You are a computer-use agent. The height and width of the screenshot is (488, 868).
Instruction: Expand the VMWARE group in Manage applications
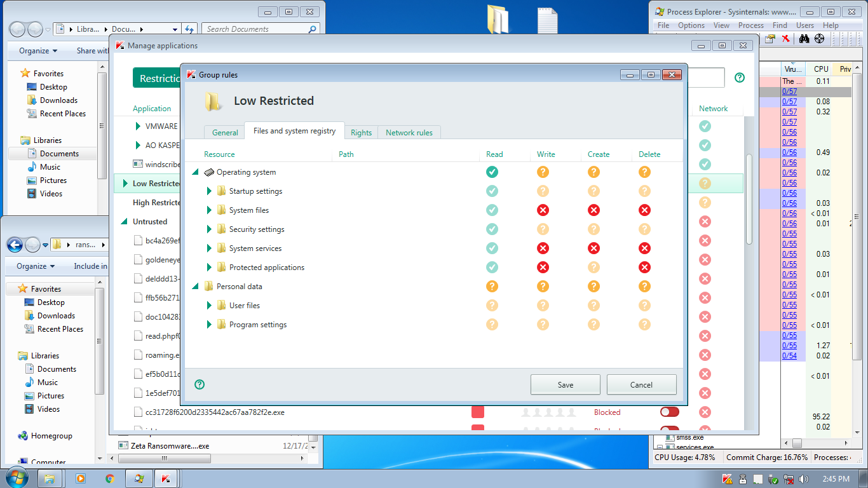coord(138,126)
